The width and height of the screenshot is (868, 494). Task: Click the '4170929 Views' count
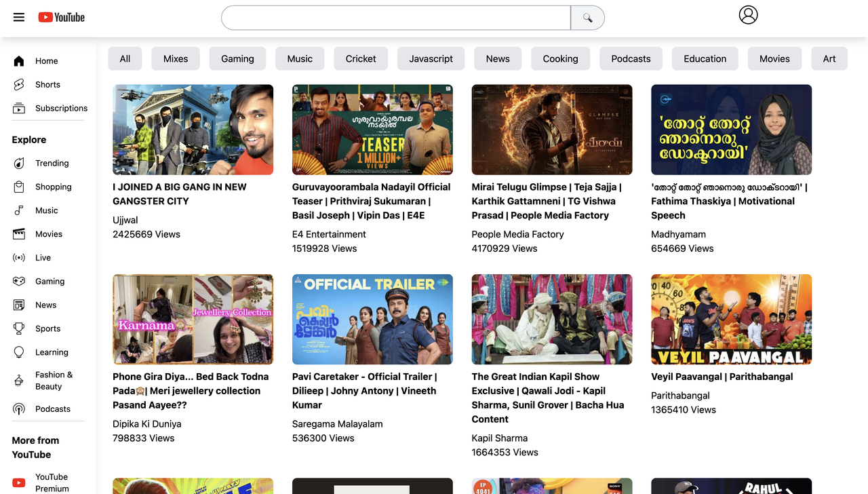[505, 249]
